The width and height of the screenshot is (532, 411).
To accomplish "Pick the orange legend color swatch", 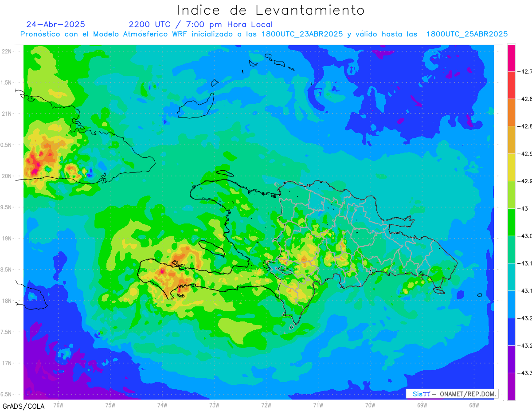I will coord(511,112).
